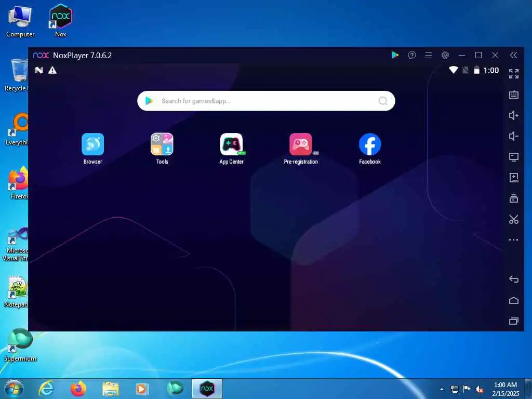Click the Search for games&app field
The height and width of the screenshot is (399, 532).
[266, 101]
